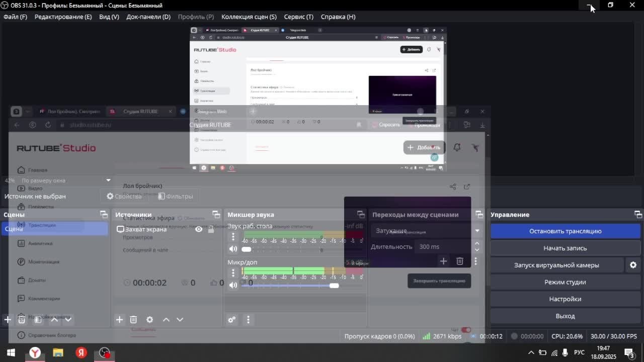The height and width of the screenshot is (362, 644).
Task: Open File Explorer from the taskbar
Action: [58, 352]
